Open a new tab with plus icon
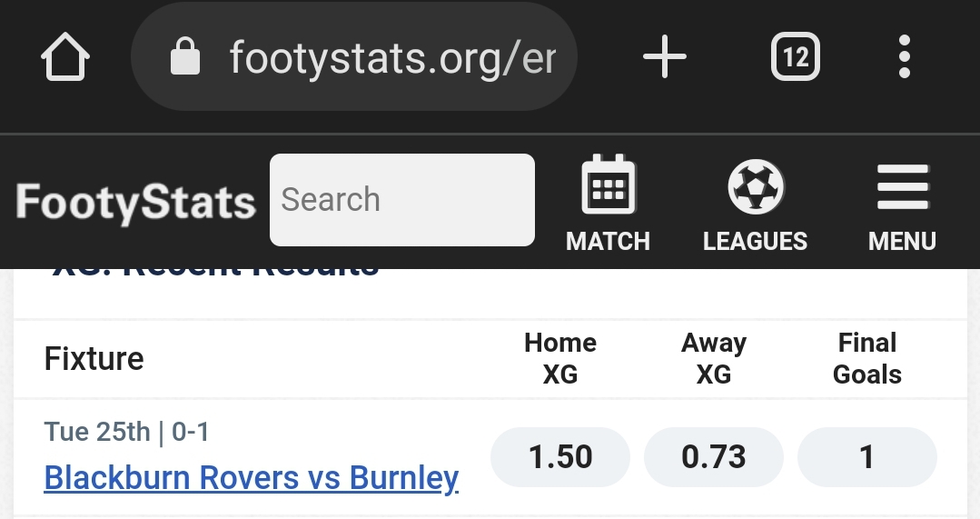This screenshot has width=980, height=519. (665, 58)
